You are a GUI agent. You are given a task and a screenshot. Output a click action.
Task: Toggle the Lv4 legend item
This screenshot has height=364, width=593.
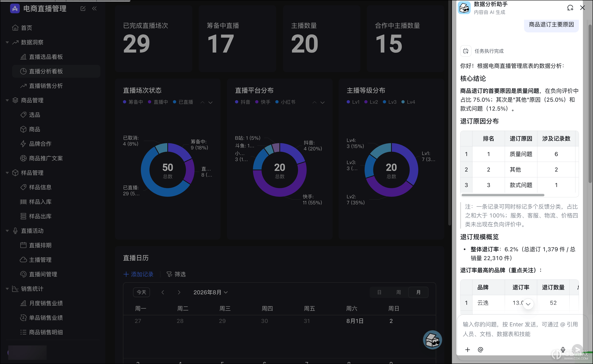(x=408, y=102)
